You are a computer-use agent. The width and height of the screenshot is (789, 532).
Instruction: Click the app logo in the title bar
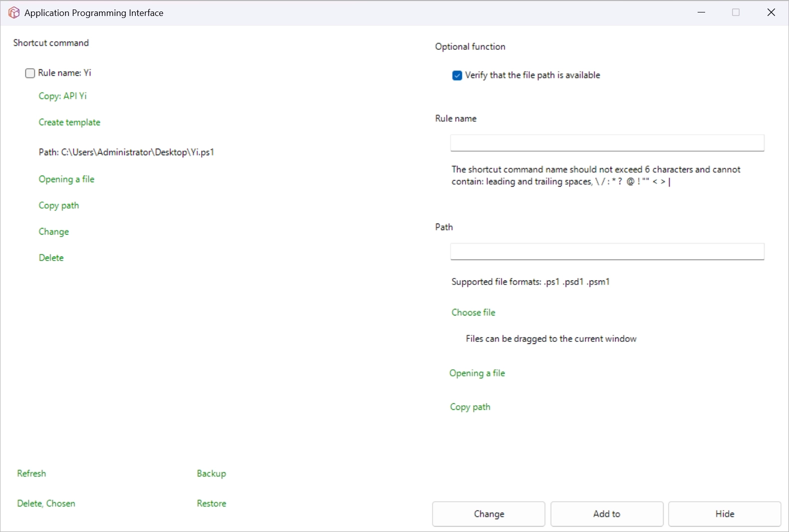(x=14, y=13)
